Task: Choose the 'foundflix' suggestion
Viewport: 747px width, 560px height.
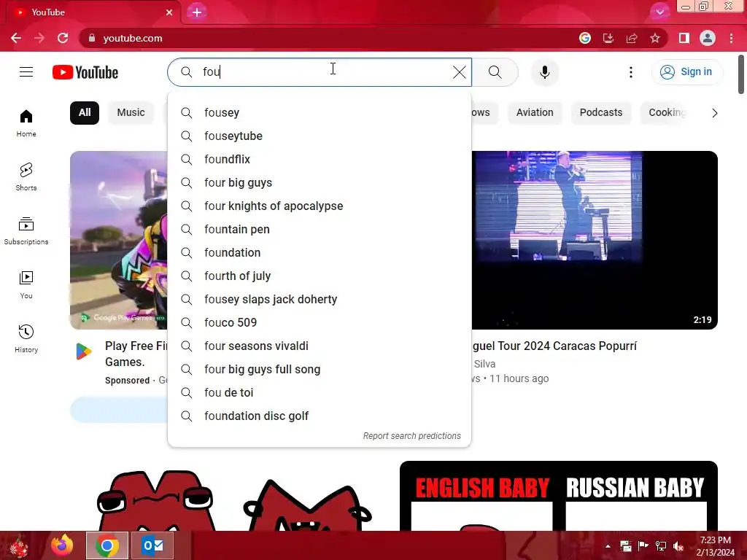Action: click(320, 159)
